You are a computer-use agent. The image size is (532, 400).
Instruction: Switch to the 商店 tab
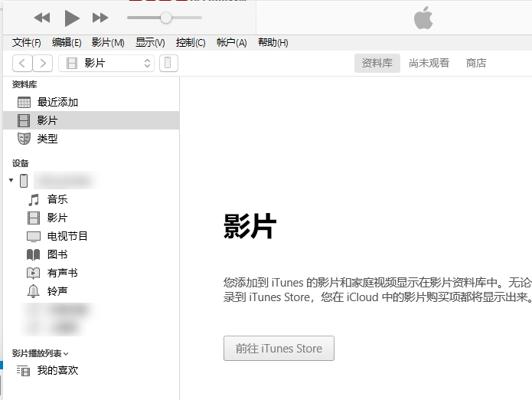(x=476, y=64)
